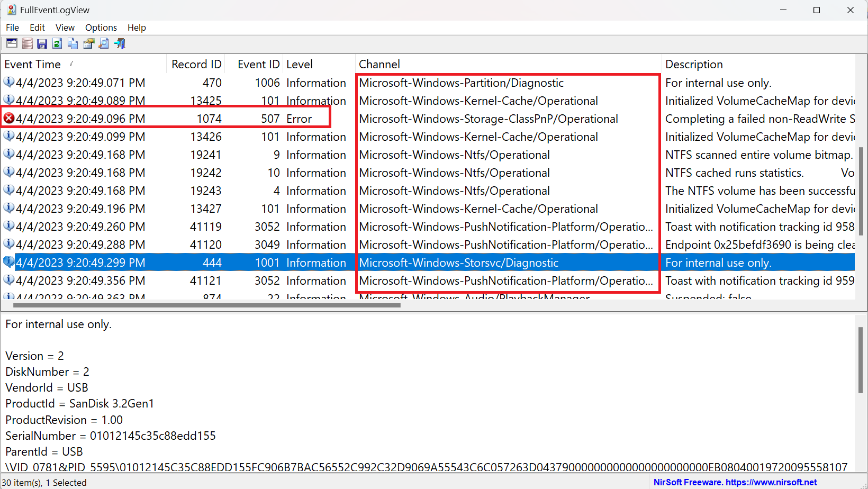Click the event list vertical scrollbar thumb
The height and width of the screenshot is (489, 868).
(861, 191)
